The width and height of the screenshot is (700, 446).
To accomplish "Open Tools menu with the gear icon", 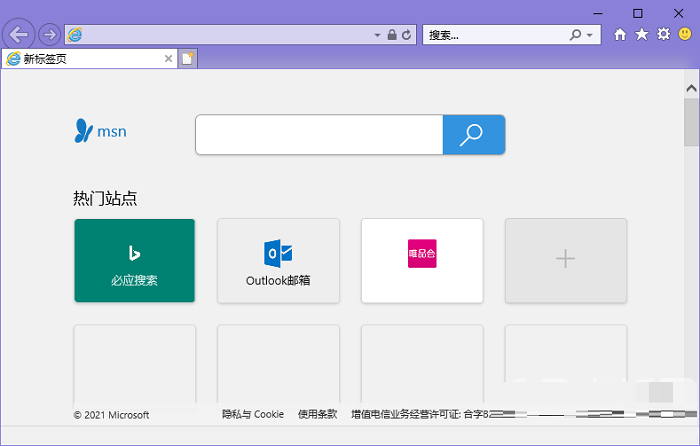I will pos(663,34).
